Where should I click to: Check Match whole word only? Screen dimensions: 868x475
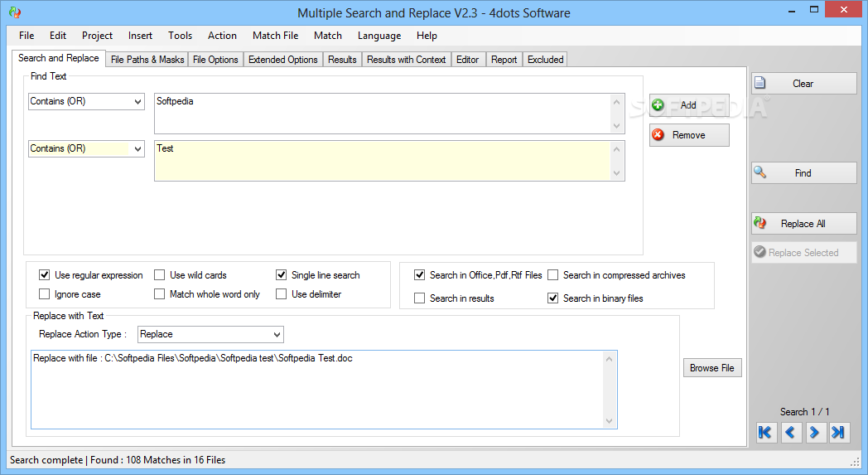(159, 293)
